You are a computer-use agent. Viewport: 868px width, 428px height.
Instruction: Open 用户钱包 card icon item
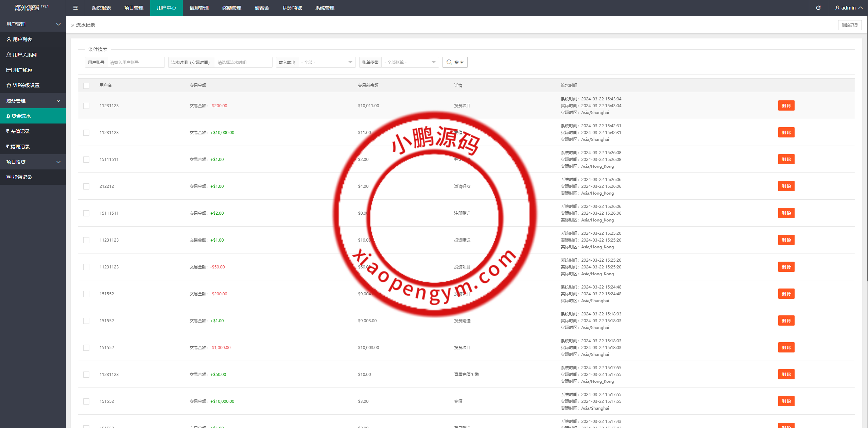22,70
